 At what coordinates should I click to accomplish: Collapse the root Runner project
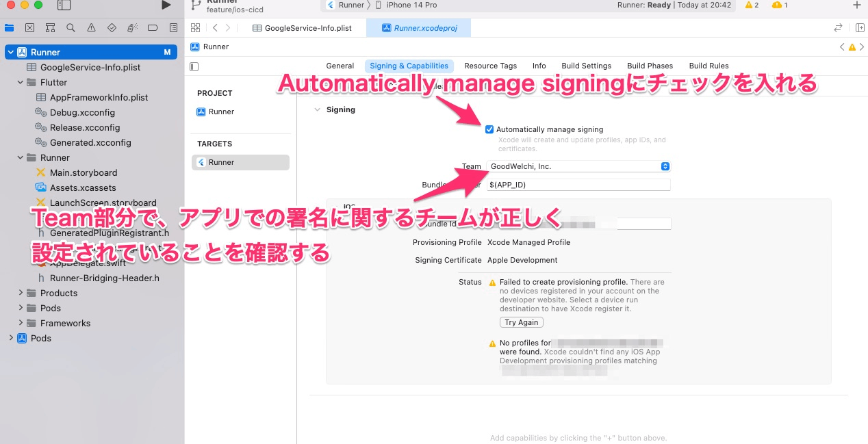(x=10, y=52)
